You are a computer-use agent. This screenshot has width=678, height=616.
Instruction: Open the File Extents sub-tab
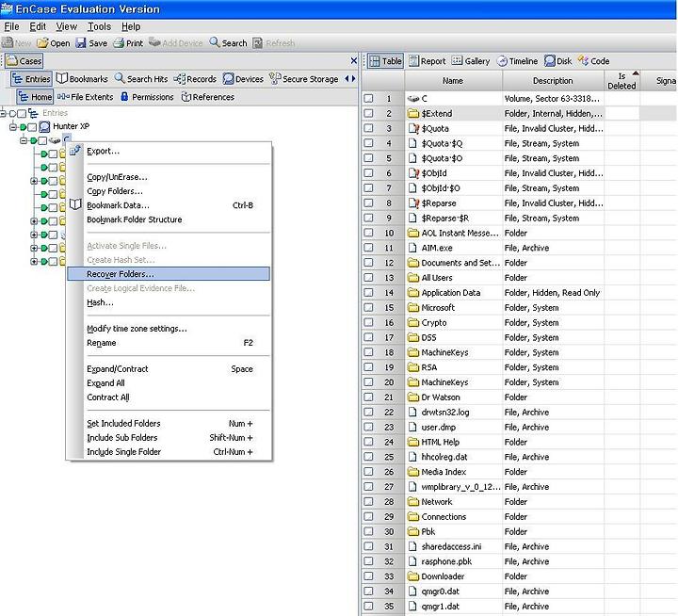click(86, 97)
